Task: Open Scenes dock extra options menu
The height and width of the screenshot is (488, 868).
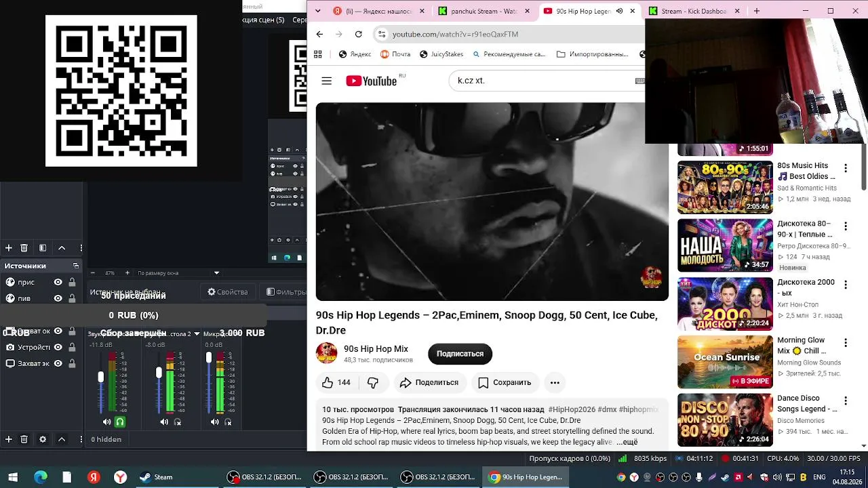Action: click(x=81, y=248)
